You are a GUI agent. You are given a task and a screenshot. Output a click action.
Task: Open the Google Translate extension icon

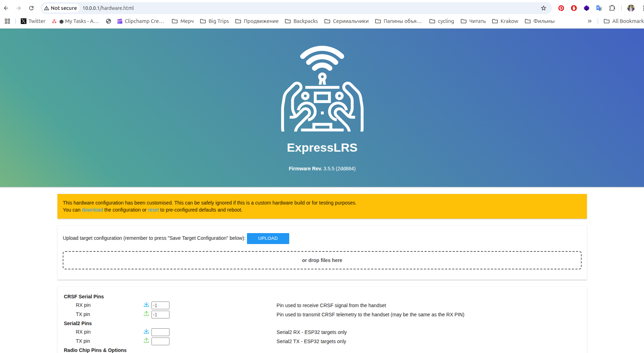pos(599,8)
